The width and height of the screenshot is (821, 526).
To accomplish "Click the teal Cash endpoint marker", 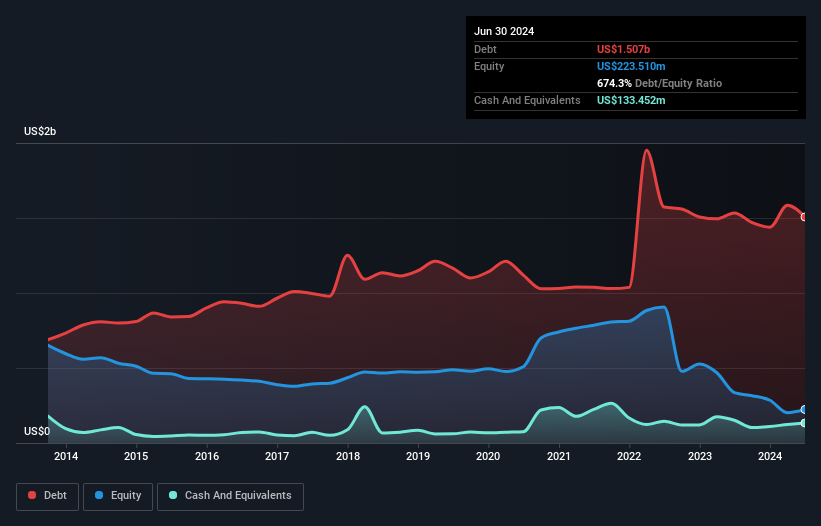I will click(804, 423).
